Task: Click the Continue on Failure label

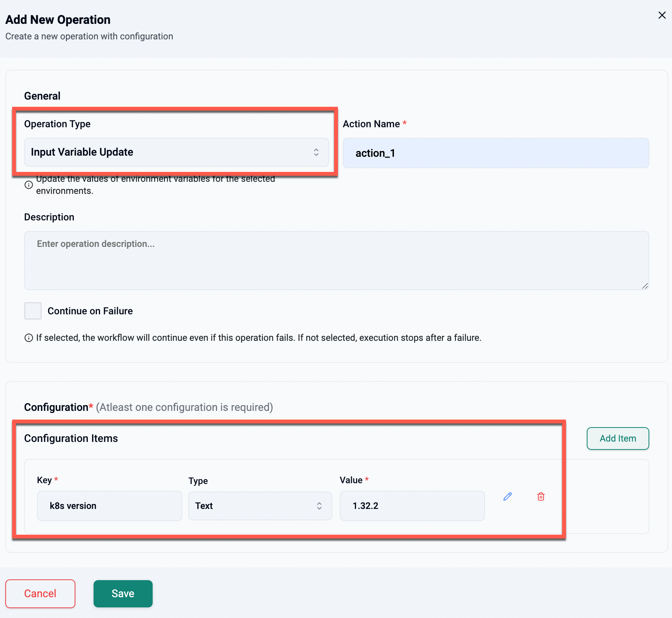Action: coord(90,311)
